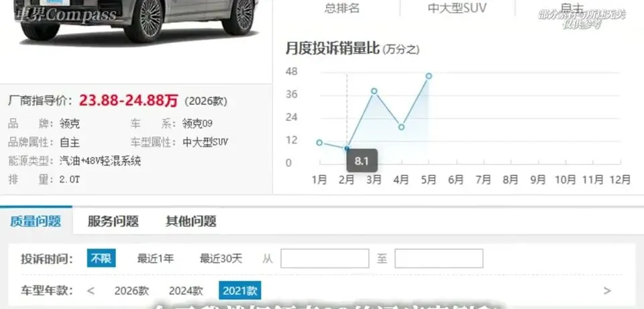Screen dimensions: 644x309
Task: Click the 4月 data point on chart
Action: [x=401, y=127]
